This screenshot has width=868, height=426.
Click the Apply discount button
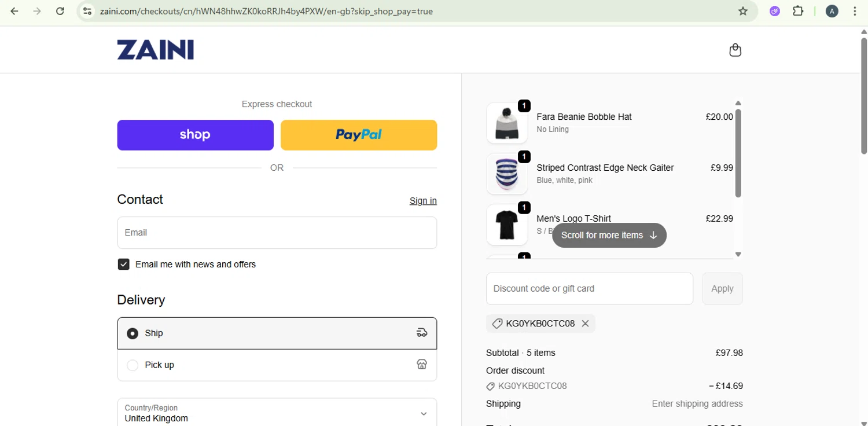coord(722,288)
